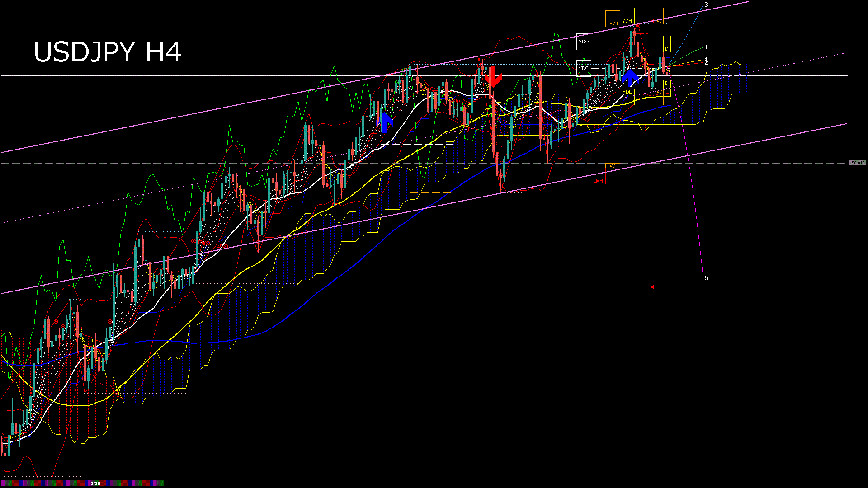Screen dimensions: 868x488
Task: Click the red downward signal arrow
Action: point(494,77)
